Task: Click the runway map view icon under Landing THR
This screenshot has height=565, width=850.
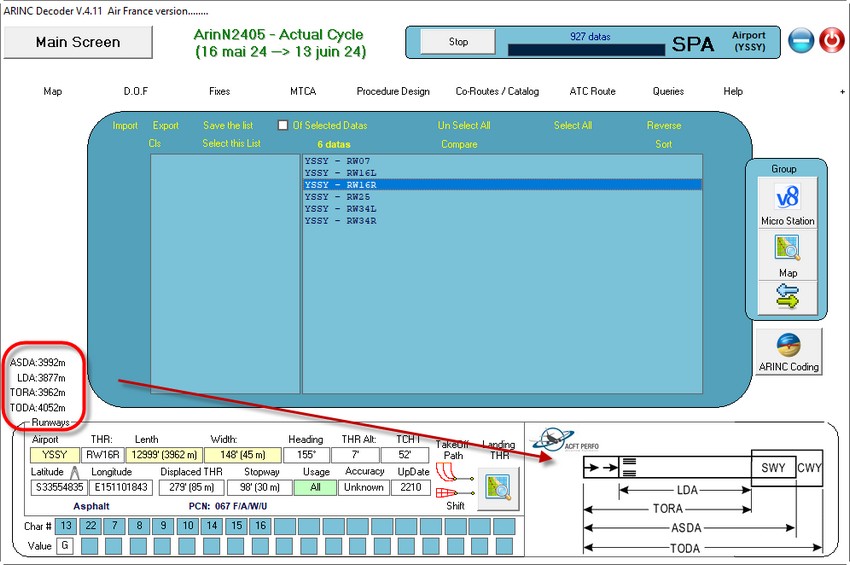Action: 498,487
